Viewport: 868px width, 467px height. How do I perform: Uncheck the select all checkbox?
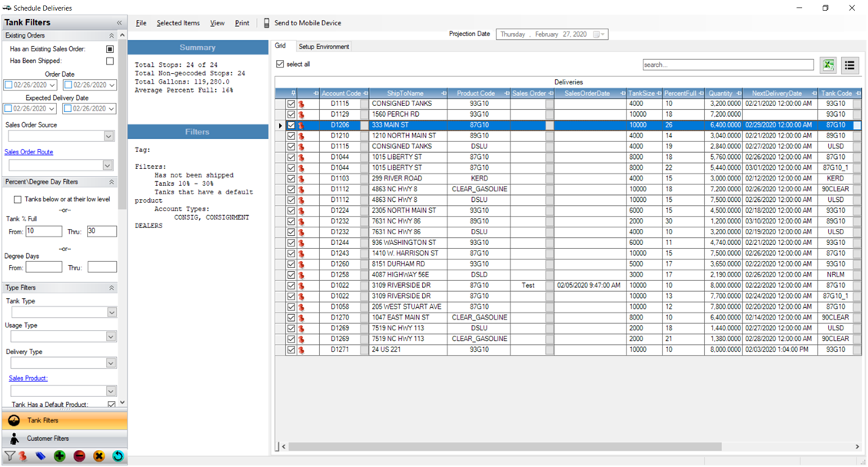tap(280, 65)
